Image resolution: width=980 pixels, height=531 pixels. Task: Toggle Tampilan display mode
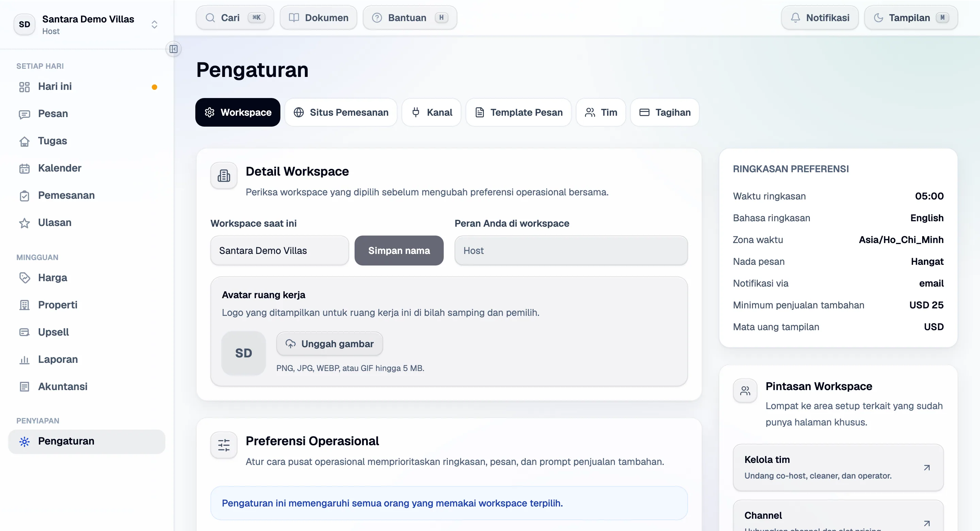[x=911, y=18]
